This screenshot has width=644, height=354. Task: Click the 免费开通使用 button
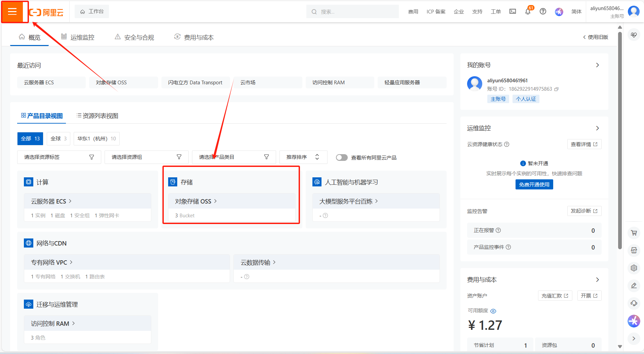click(534, 184)
